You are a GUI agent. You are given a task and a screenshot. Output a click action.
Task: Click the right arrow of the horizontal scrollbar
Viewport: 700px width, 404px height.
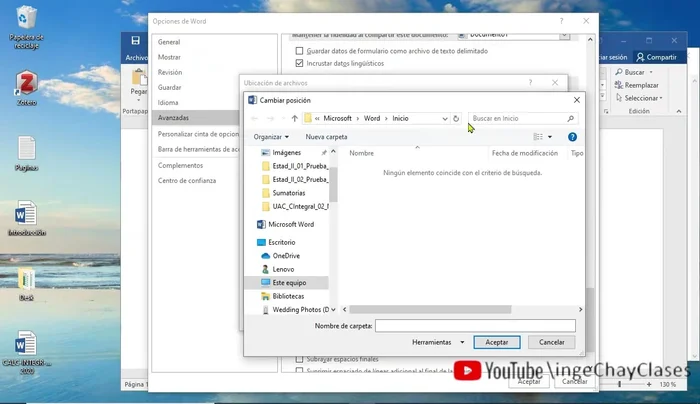(x=580, y=309)
